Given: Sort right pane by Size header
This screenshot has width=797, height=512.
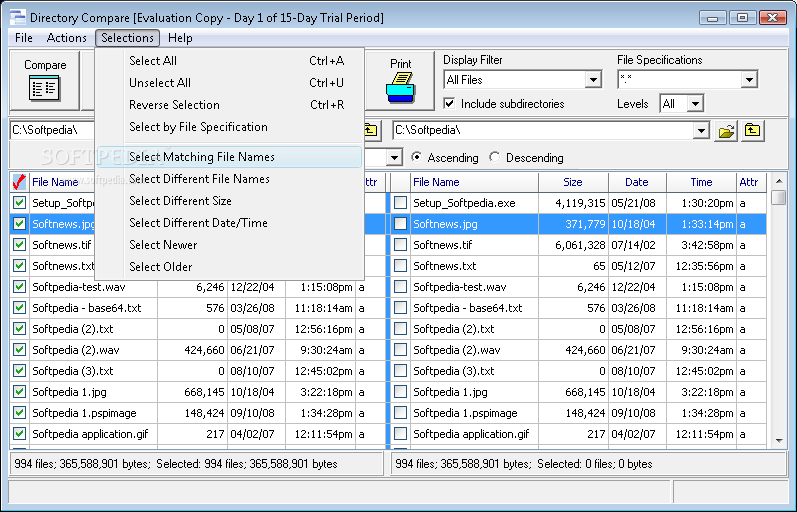Looking at the screenshot, I should tap(573, 182).
